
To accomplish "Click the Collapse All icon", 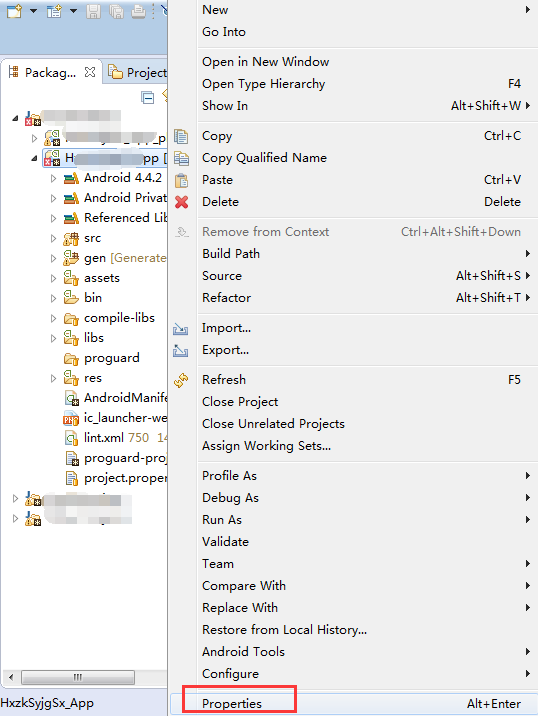I will tap(148, 98).
